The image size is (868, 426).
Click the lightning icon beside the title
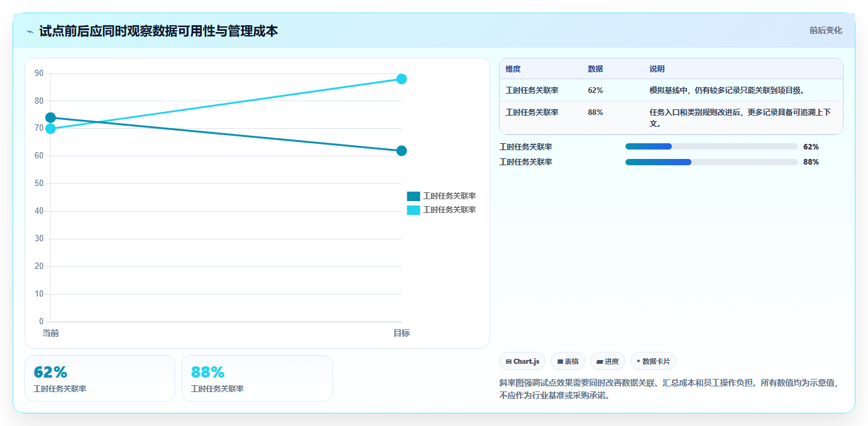(x=30, y=31)
